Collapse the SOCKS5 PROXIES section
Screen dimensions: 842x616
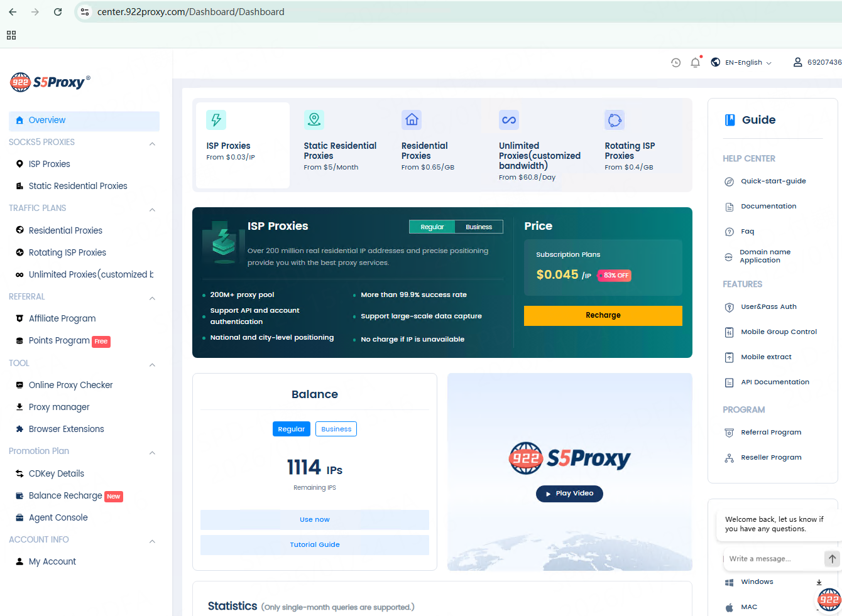151,143
